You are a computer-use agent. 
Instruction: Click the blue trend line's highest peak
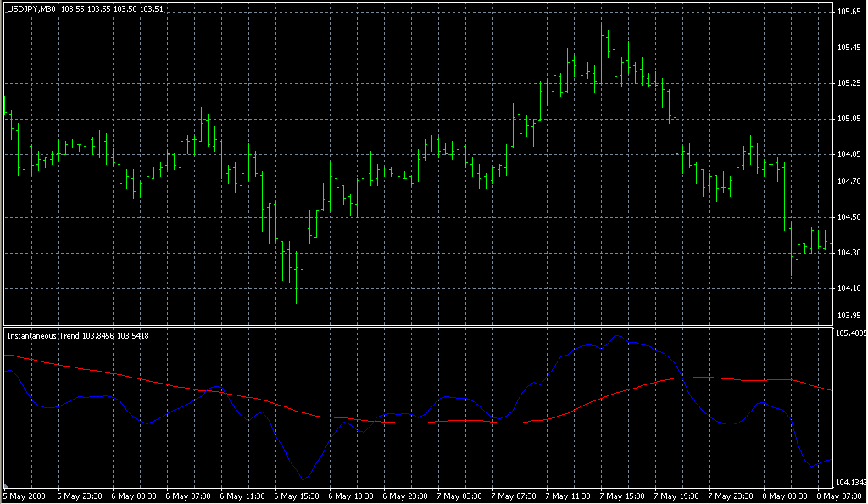point(617,336)
